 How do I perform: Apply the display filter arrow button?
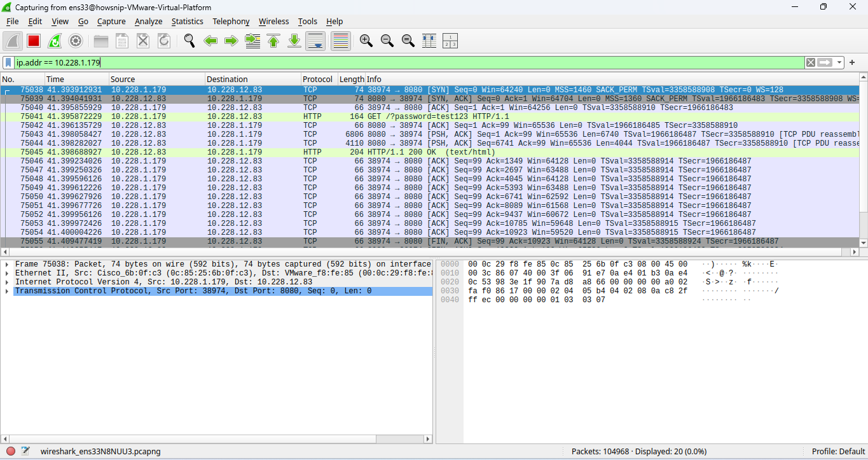coord(825,62)
